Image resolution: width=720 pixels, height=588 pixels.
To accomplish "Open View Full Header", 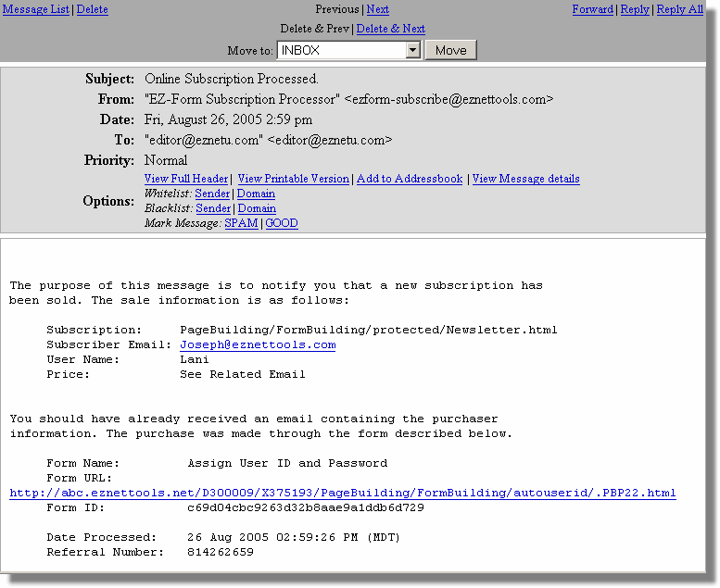I will (x=186, y=179).
